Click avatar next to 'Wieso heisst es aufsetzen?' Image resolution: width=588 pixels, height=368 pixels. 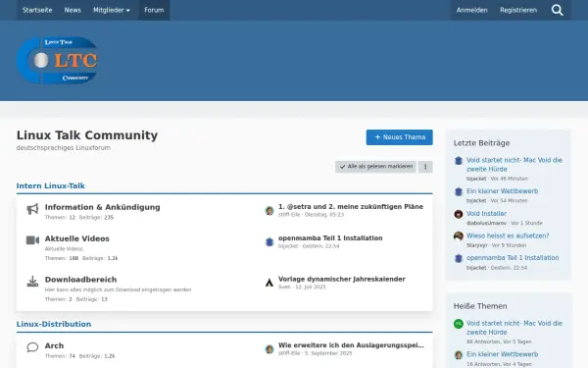click(x=459, y=237)
